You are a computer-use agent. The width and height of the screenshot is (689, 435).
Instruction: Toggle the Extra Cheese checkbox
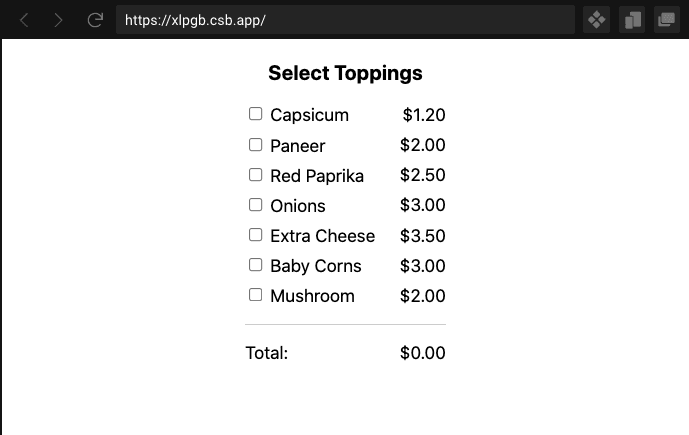tap(255, 235)
